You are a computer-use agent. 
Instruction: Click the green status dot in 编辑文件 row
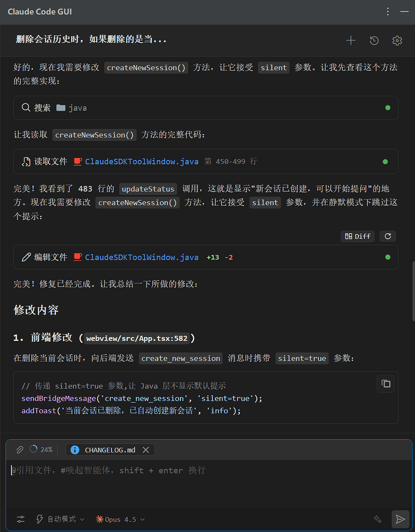point(387,257)
